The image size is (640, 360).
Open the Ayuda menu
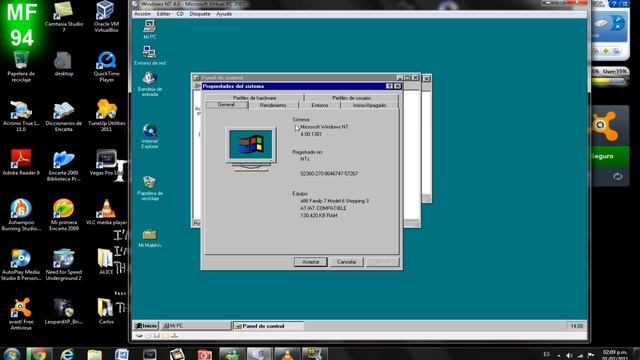pyautogui.click(x=224, y=14)
